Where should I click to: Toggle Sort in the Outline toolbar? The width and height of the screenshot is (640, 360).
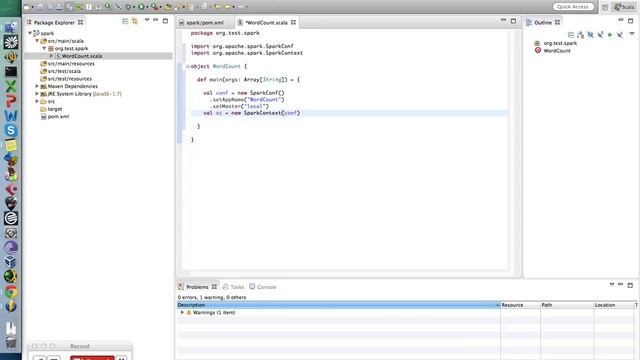pyautogui.click(x=580, y=35)
